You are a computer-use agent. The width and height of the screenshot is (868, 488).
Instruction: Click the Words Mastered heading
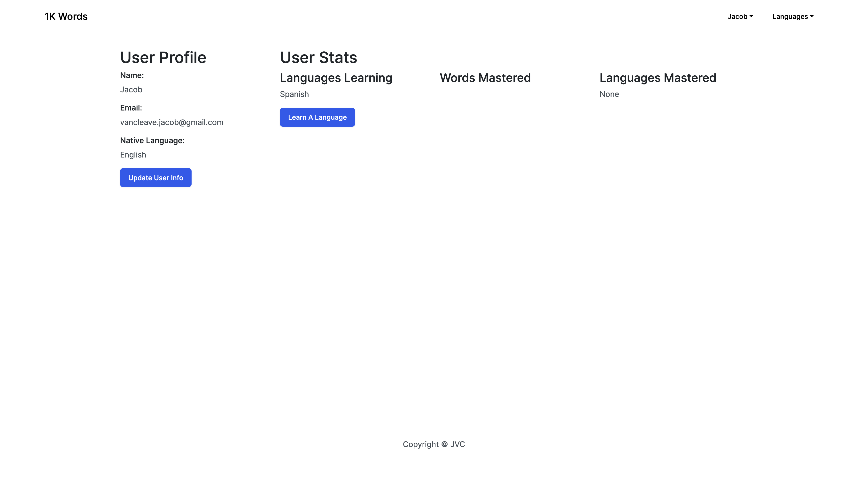click(x=485, y=78)
